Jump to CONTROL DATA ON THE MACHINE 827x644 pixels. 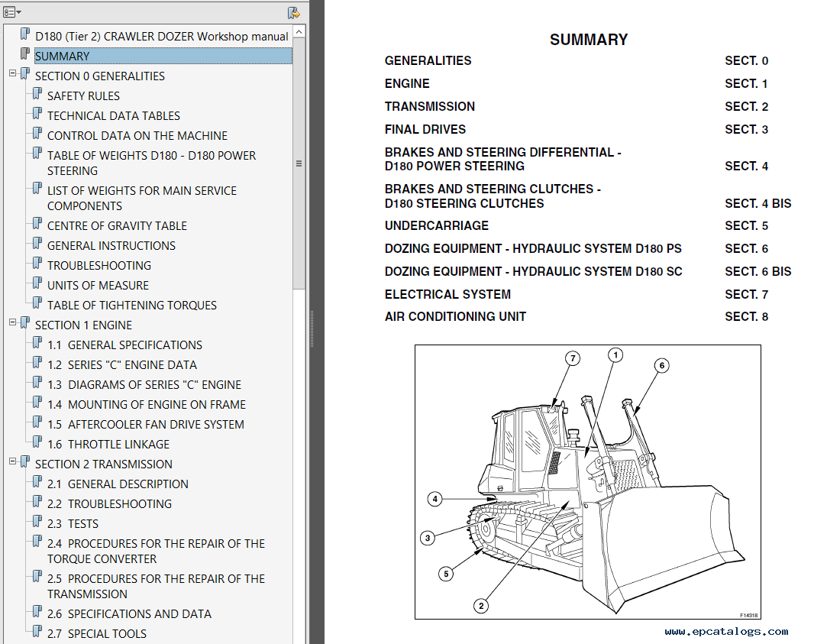137,135
